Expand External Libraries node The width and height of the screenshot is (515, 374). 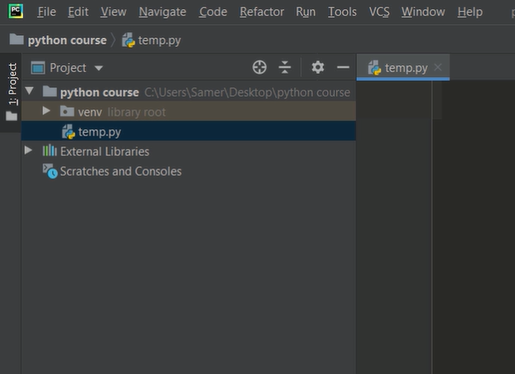29,150
